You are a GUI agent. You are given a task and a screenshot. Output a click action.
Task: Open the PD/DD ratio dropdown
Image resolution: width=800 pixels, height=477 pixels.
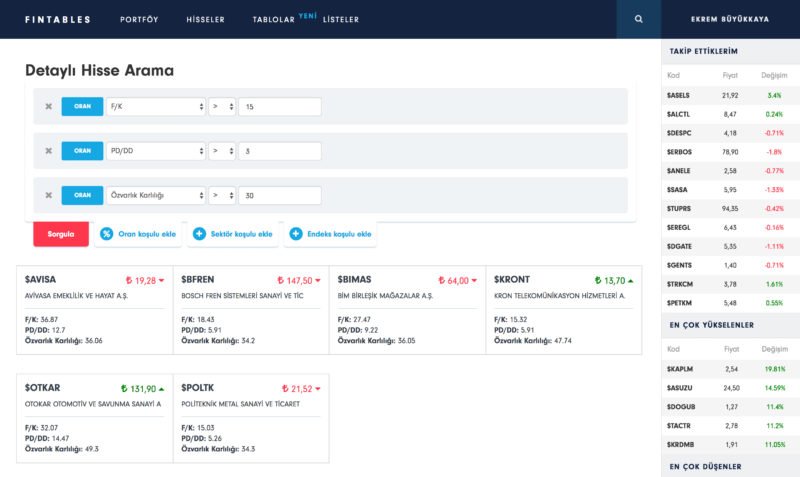tap(155, 151)
